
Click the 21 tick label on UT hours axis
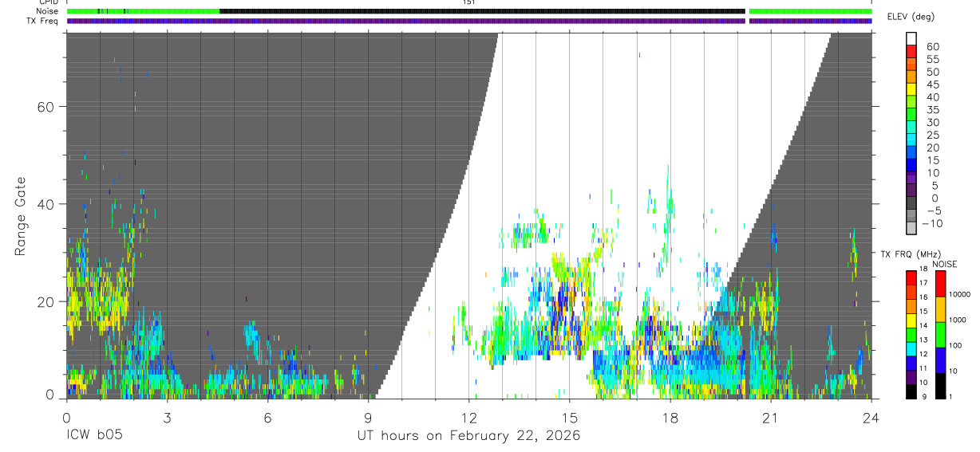[x=770, y=417]
